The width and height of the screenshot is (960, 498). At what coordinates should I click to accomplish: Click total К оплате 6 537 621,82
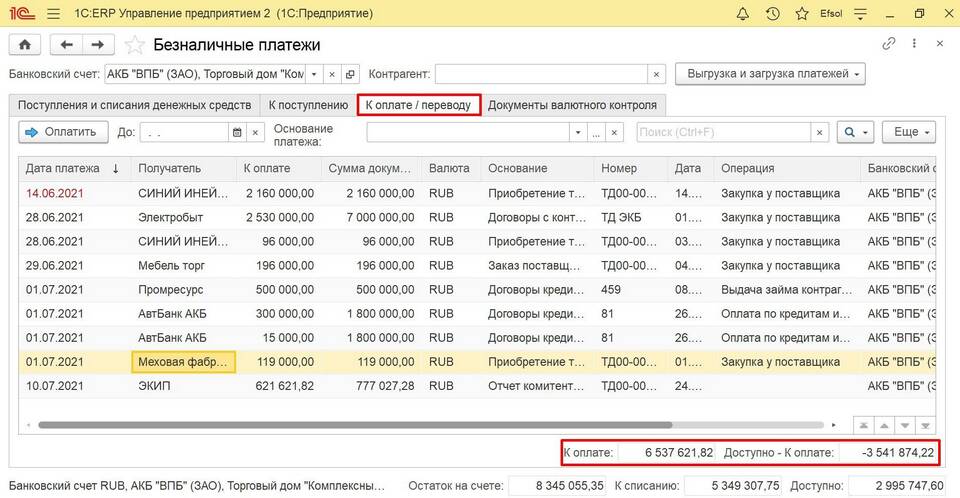pos(667,453)
